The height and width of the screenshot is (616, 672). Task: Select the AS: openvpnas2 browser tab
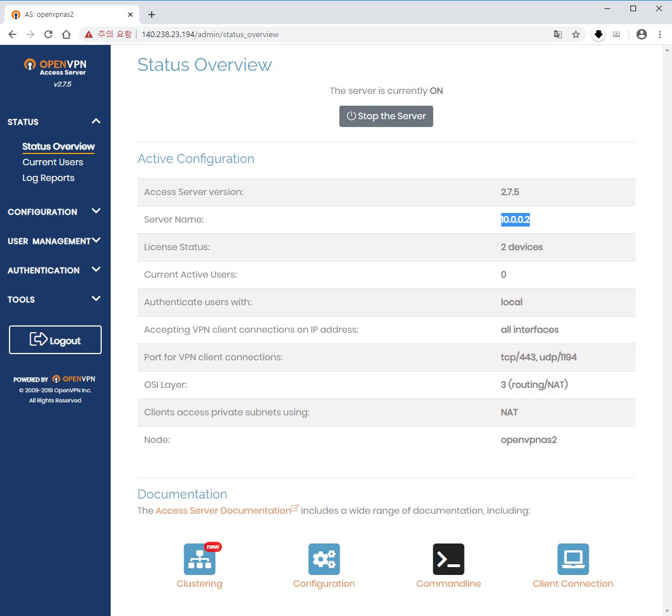[72, 15]
